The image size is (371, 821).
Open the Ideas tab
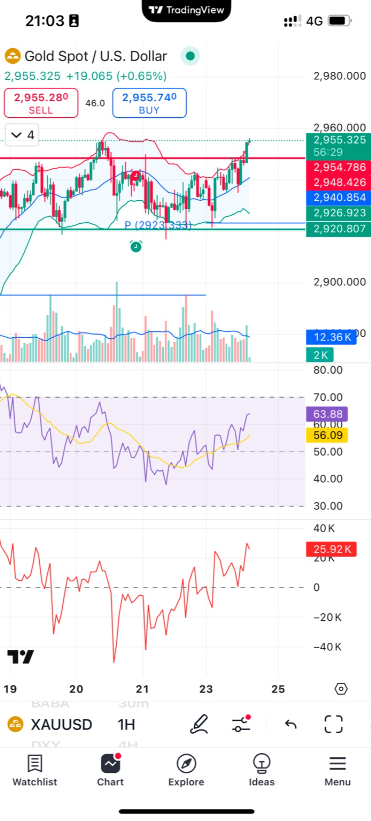pyautogui.click(x=261, y=770)
